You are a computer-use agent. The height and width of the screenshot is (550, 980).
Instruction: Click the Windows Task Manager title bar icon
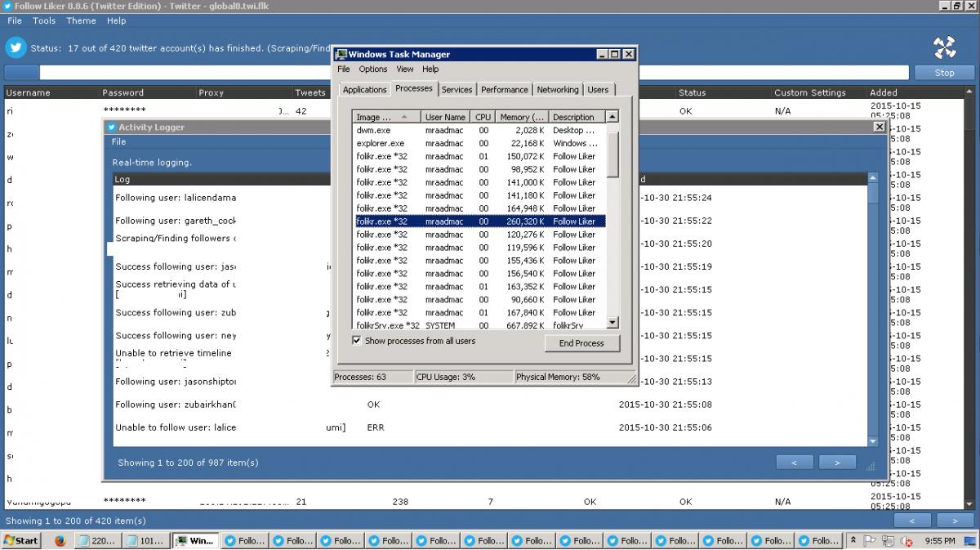341,54
